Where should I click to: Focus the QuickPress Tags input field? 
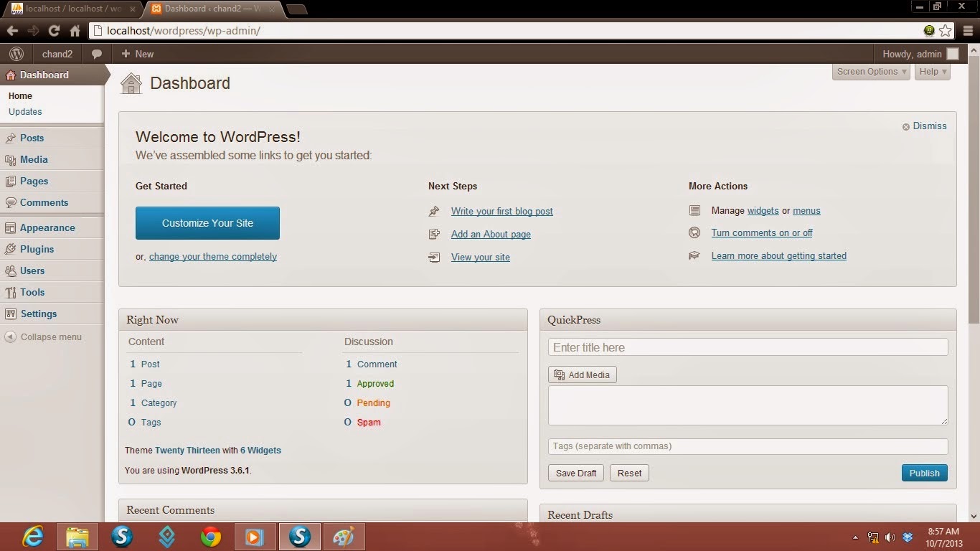(x=748, y=446)
